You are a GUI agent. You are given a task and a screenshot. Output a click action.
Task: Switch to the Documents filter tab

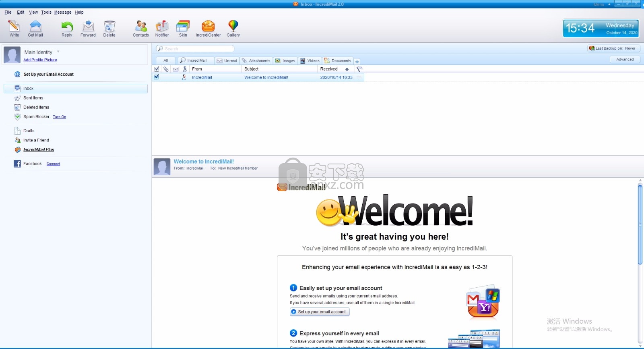click(338, 60)
